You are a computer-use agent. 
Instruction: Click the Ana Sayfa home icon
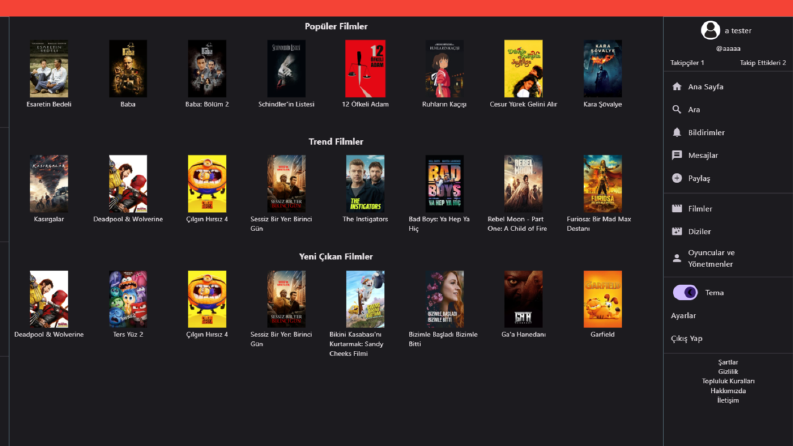pyautogui.click(x=677, y=86)
